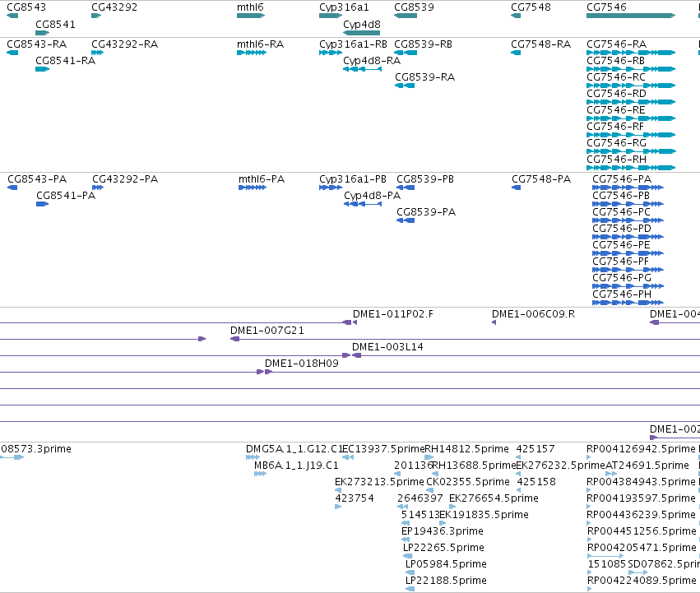700x593 pixels.
Task: Click the CG7548-PA protein label
Action: coord(541,179)
